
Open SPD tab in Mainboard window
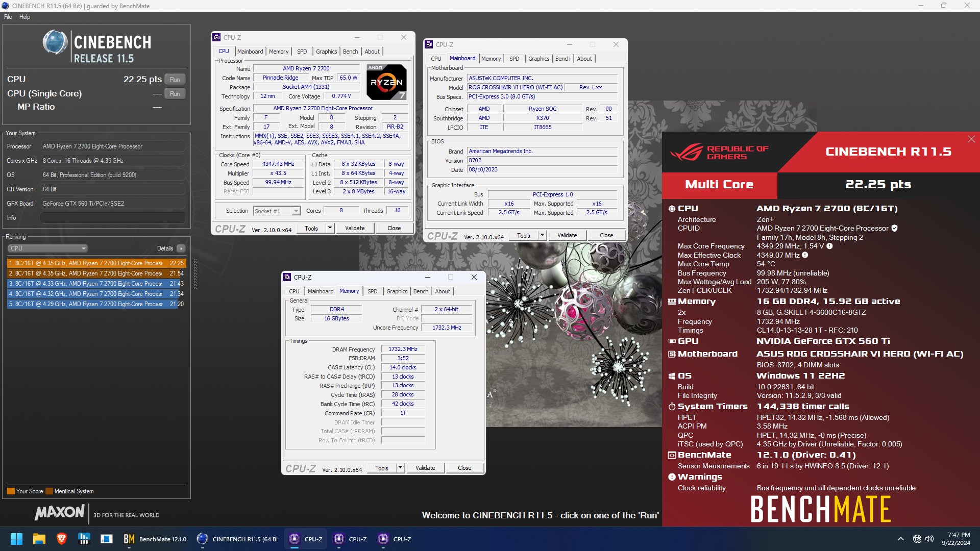pyautogui.click(x=514, y=59)
